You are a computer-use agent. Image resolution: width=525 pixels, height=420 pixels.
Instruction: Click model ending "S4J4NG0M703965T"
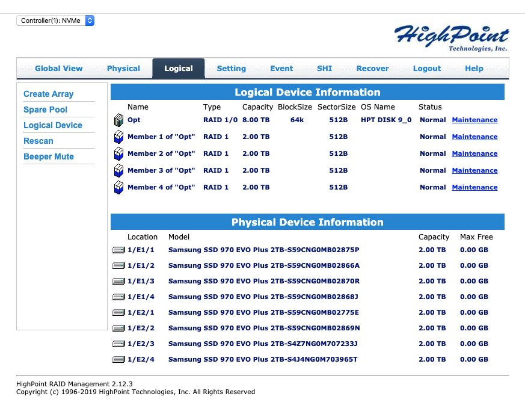263,359
